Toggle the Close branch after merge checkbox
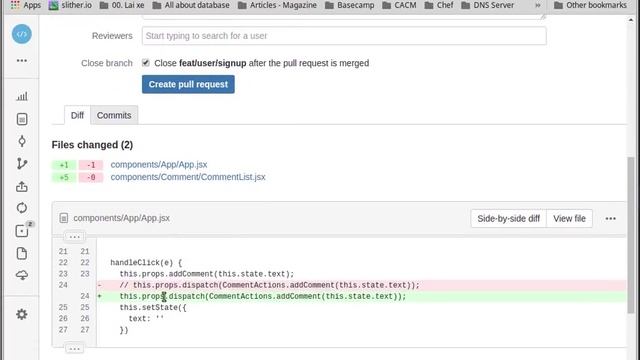Image resolution: width=640 pixels, height=360 pixels. 146,63
